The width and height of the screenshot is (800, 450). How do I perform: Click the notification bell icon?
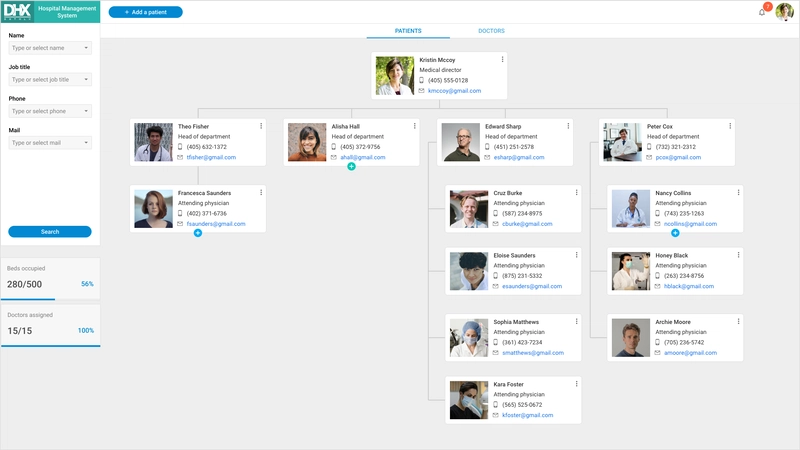click(x=762, y=12)
